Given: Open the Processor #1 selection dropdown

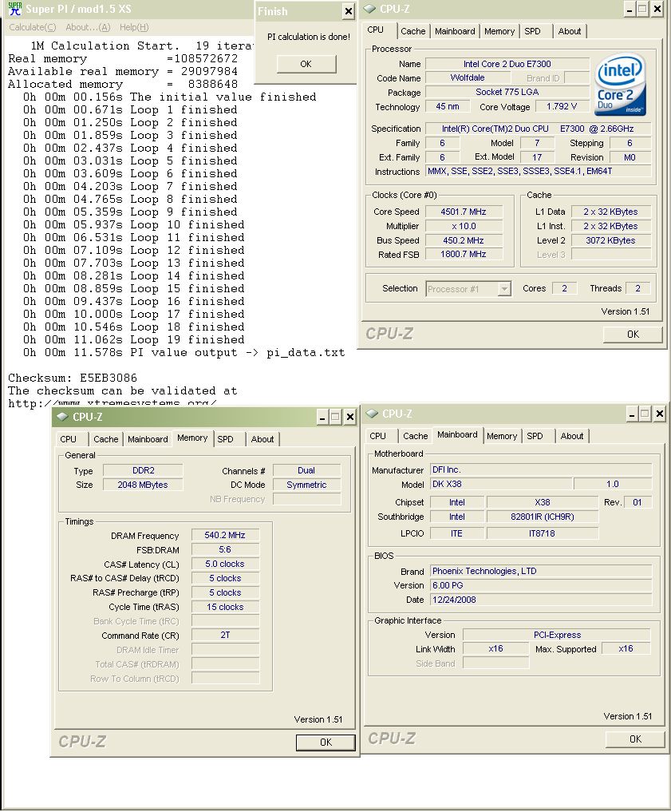Looking at the screenshot, I should tap(504, 289).
